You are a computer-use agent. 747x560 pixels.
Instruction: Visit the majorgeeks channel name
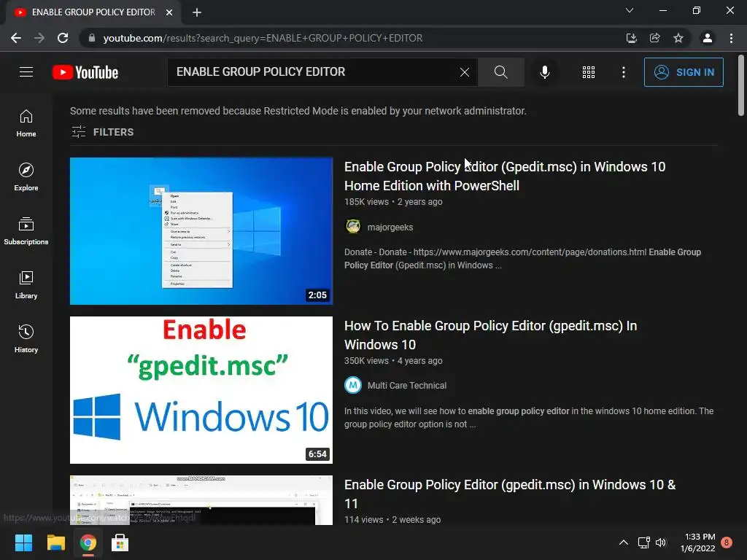point(390,227)
